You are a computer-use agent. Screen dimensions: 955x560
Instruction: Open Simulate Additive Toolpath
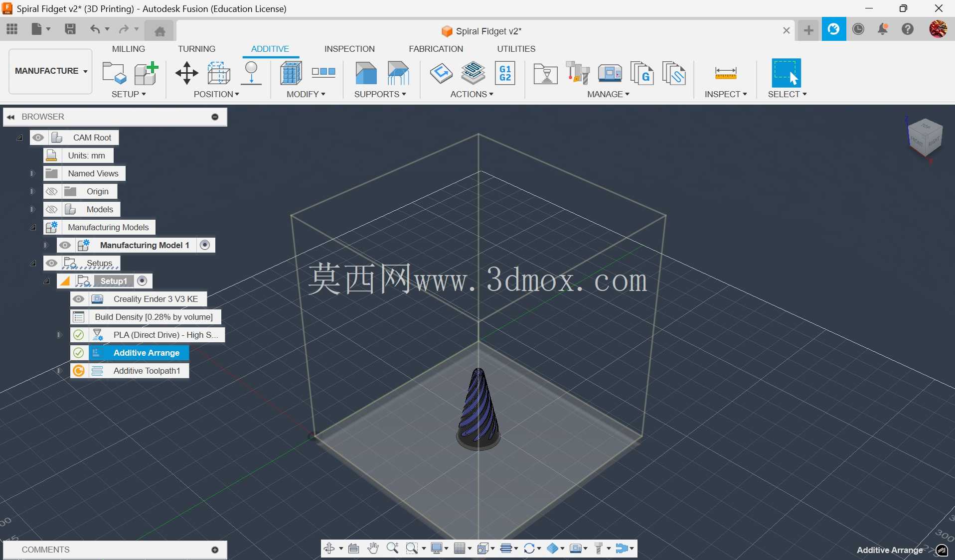coord(473,73)
